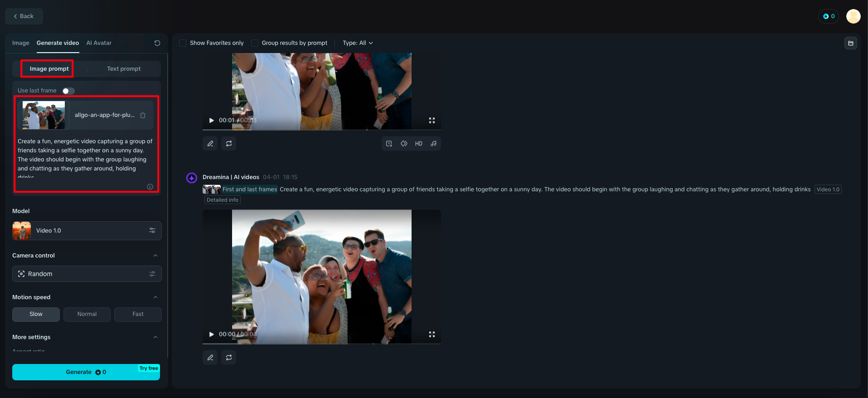Collapse the Motion speed section chevron
Image resolution: width=868 pixels, height=398 pixels.
(x=155, y=297)
